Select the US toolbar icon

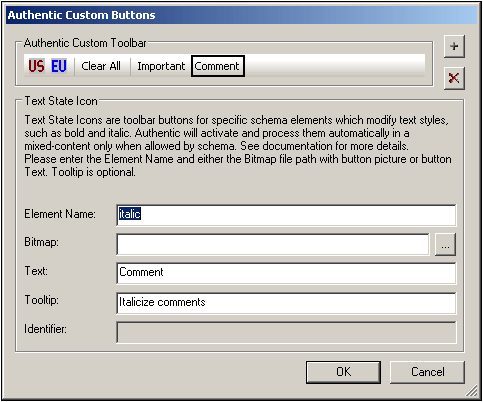(x=36, y=66)
